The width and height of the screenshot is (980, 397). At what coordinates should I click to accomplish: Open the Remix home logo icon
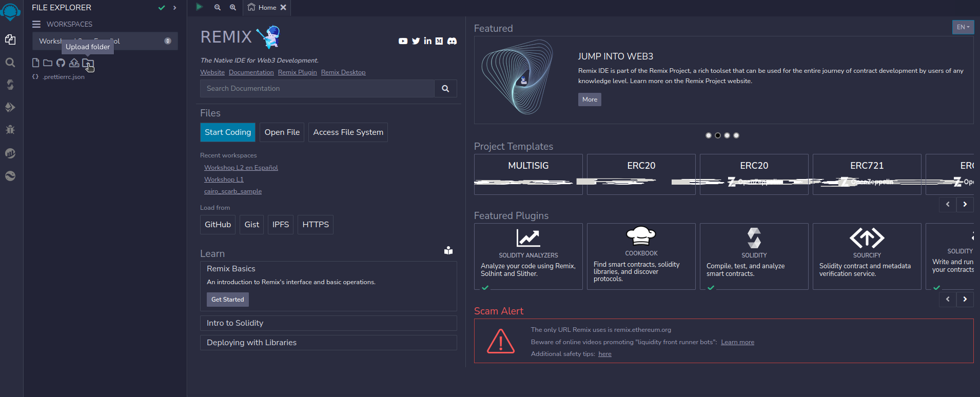pos(11,11)
